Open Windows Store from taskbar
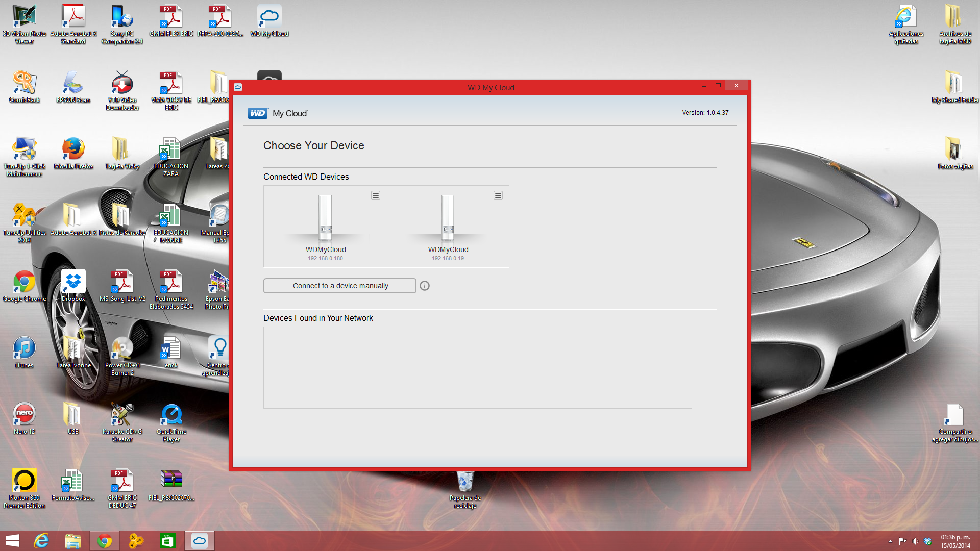 [x=167, y=541]
